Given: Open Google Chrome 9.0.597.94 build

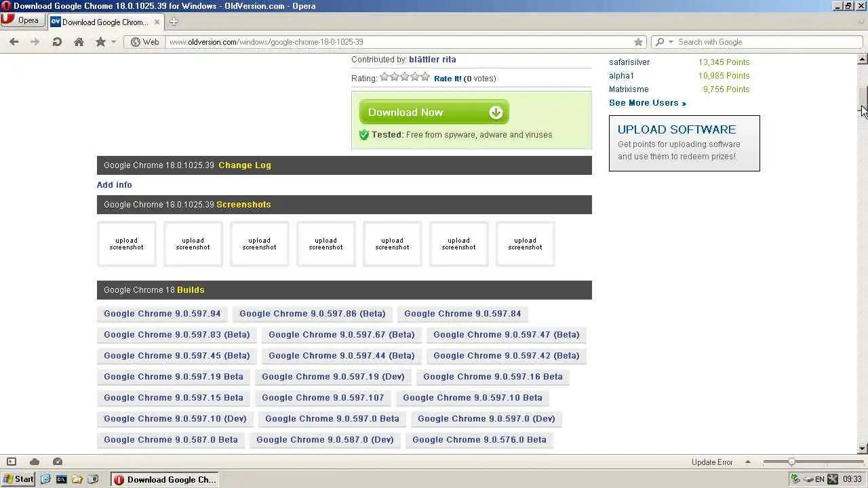Looking at the screenshot, I should (162, 314).
